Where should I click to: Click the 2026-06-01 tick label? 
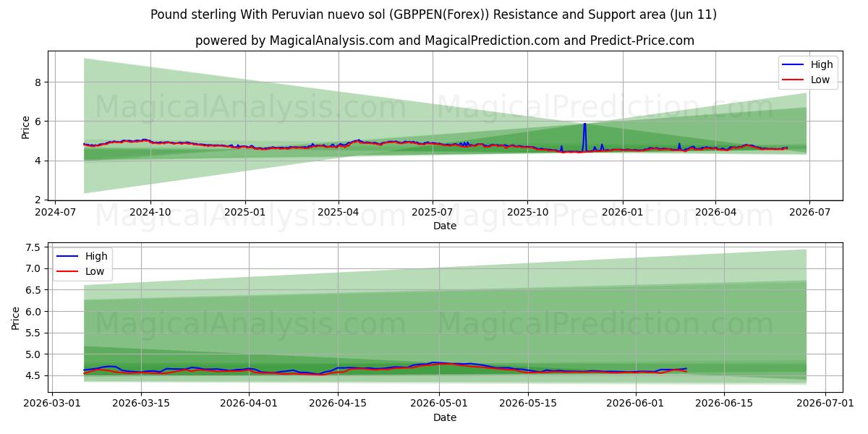click(x=636, y=404)
